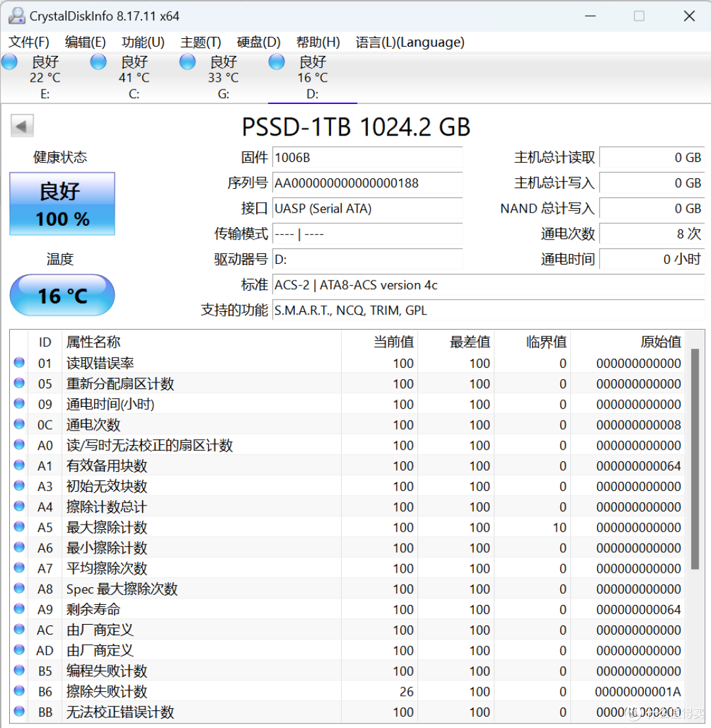Click the blue status dot for row 0C
This screenshot has width=711, height=728.
19,424
